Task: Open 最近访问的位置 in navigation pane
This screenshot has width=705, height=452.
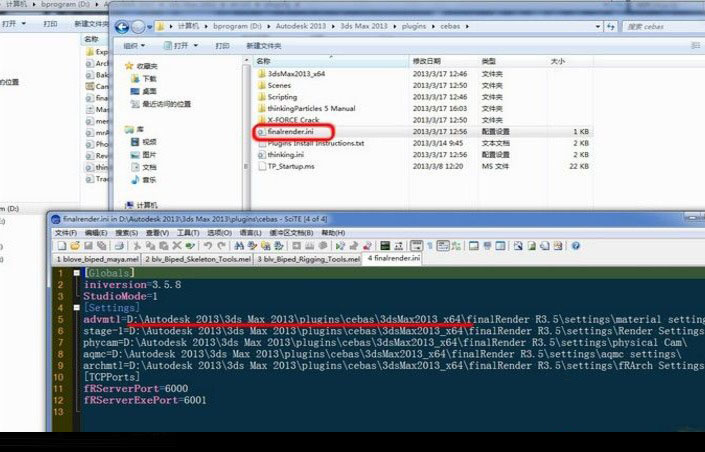Action: pos(161,104)
